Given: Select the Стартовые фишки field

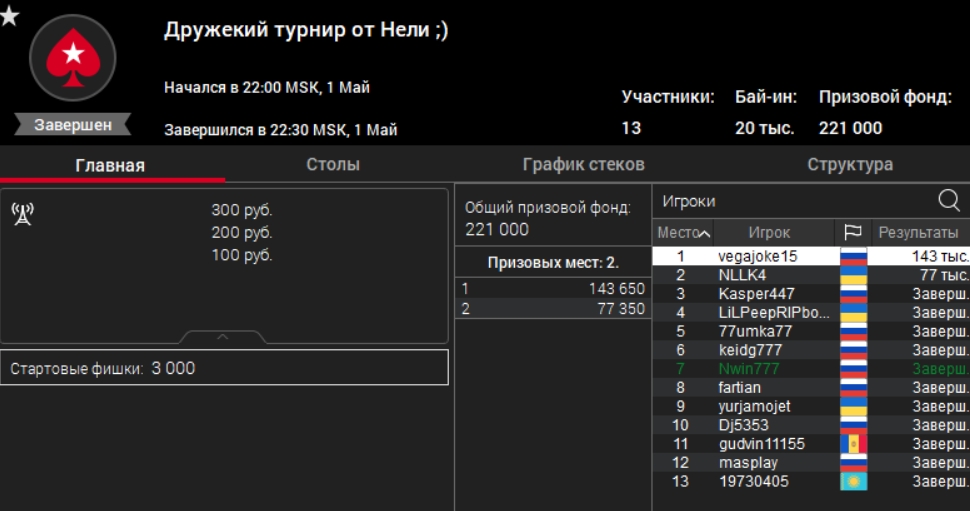Looking at the screenshot, I should click(224, 367).
